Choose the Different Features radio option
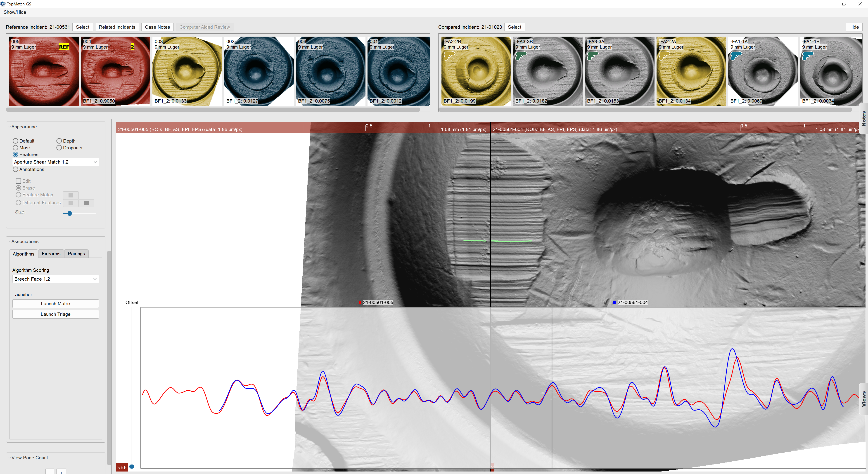 (19, 202)
